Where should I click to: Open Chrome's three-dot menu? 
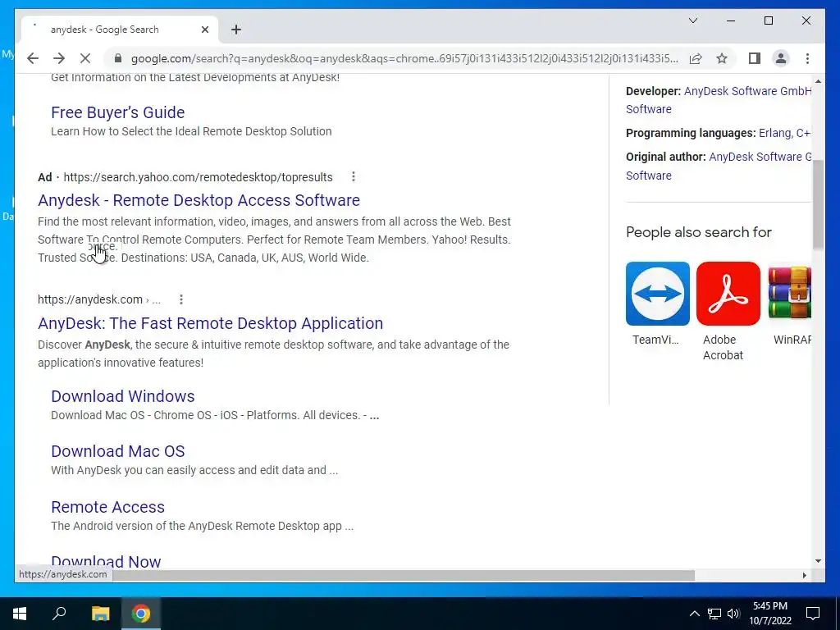coord(807,58)
